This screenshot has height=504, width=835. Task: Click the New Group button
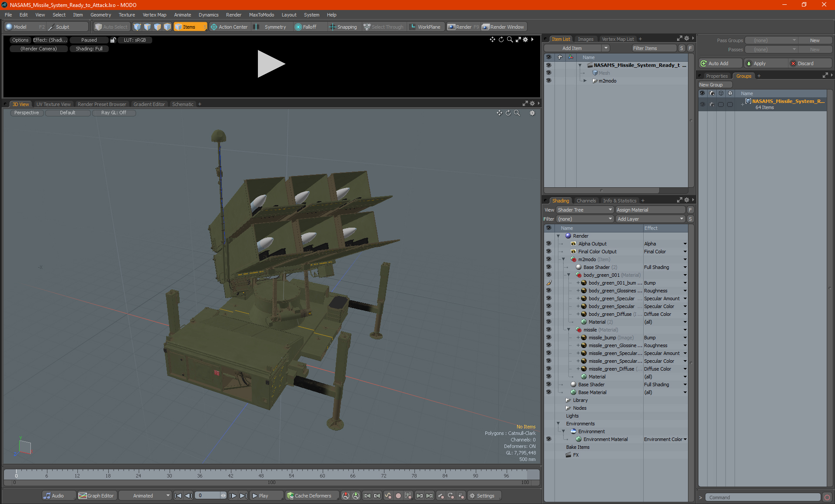pyautogui.click(x=715, y=85)
